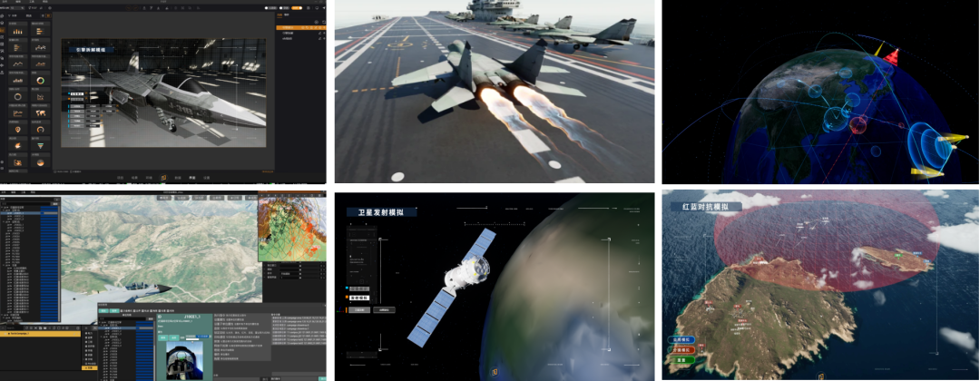Add the gauge dial component
Image resolution: width=980 pixels, height=381 pixels.
(40, 130)
